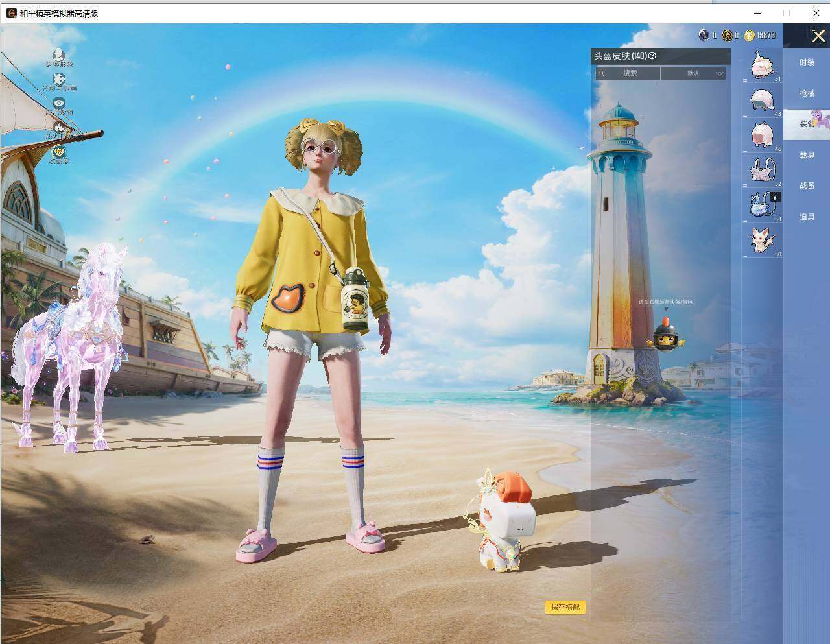Open the flame icon under 展示设置
This screenshot has height=644, width=830.
(x=59, y=126)
